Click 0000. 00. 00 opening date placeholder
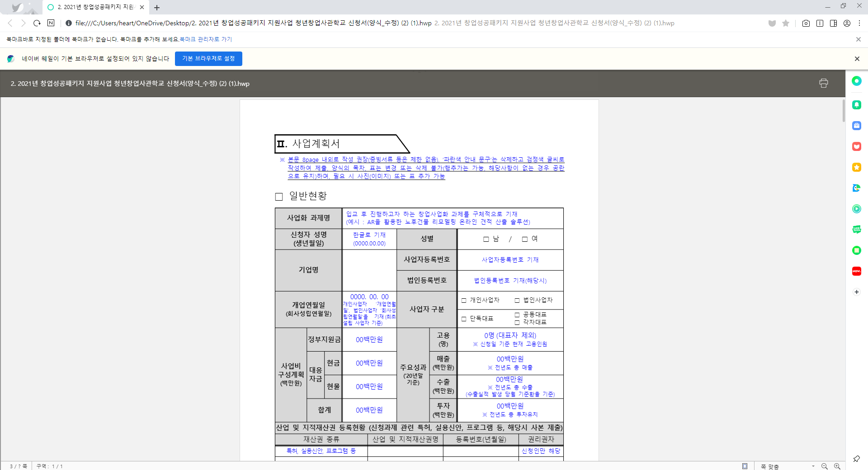Image resolution: width=868 pixels, height=470 pixels. pos(369,297)
